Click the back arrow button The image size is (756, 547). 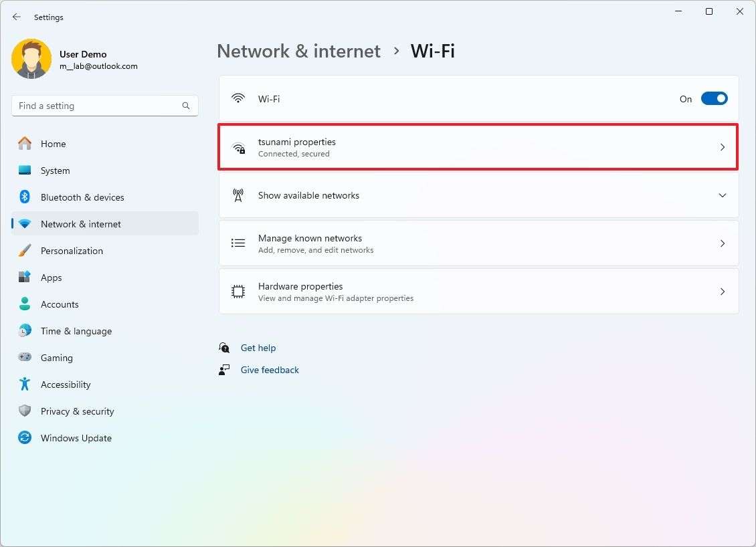click(x=16, y=17)
